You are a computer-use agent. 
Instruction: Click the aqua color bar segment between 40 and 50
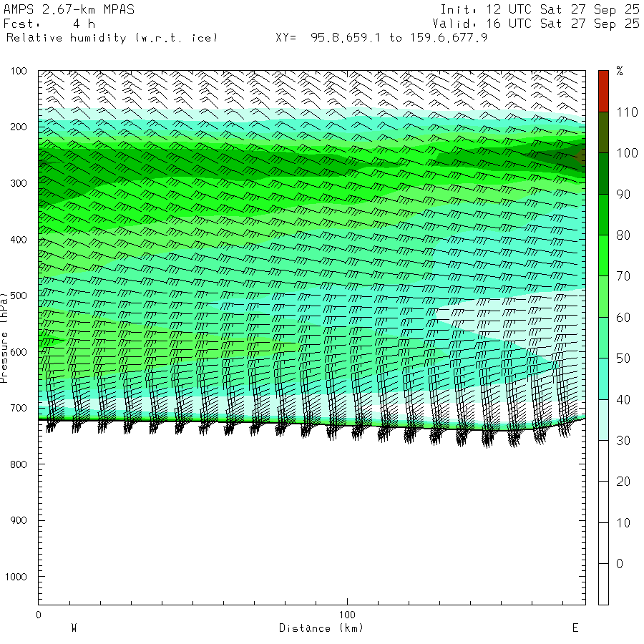pyautogui.click(x=603, y=379)
